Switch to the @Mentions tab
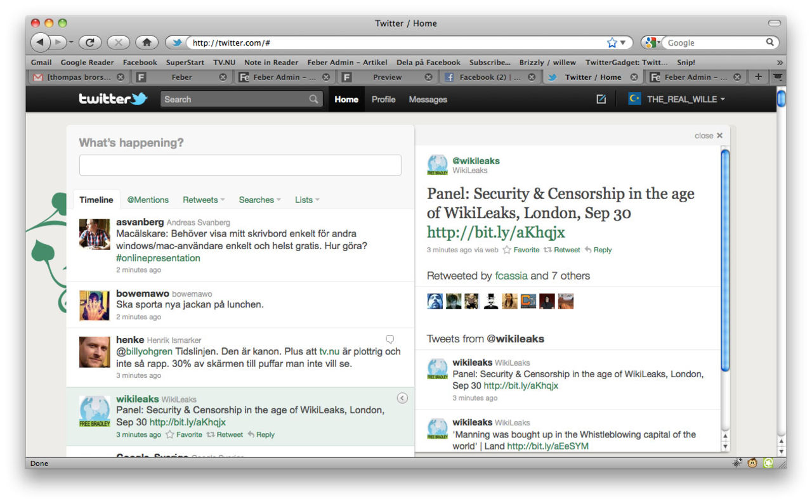Image resolution: width=812 pixels, height=504 pixels. click(148, 200)
